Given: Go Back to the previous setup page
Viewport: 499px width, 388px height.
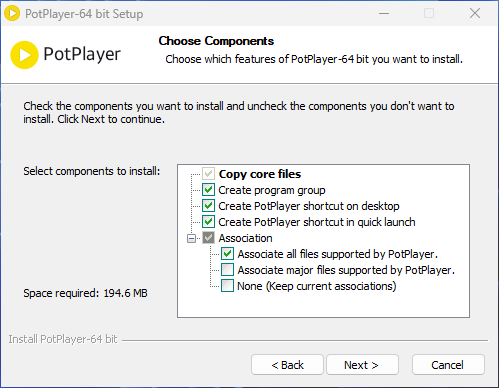Looking at the screenshot, I should coord(287,365).
